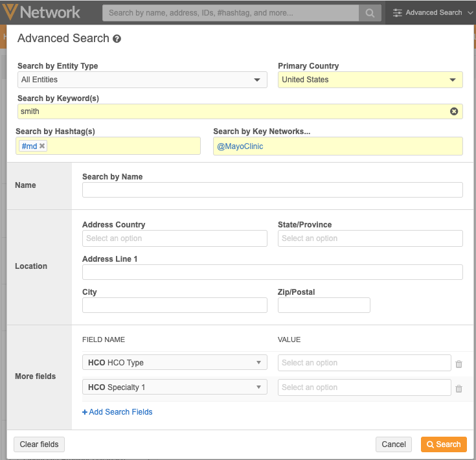The height and width of the screenshot is (460, 476).
Task: Focus the Address Line 1 input
Action: [272, 272]
